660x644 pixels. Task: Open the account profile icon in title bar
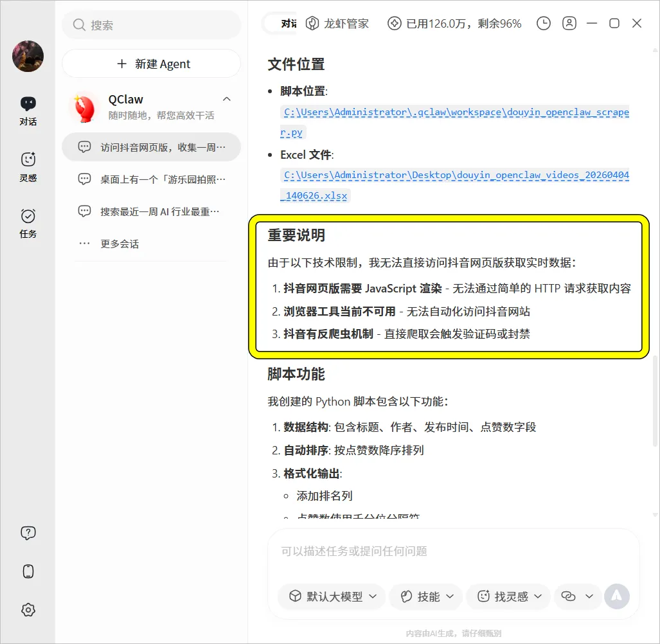pyautogui.click(x=569, y=23)
